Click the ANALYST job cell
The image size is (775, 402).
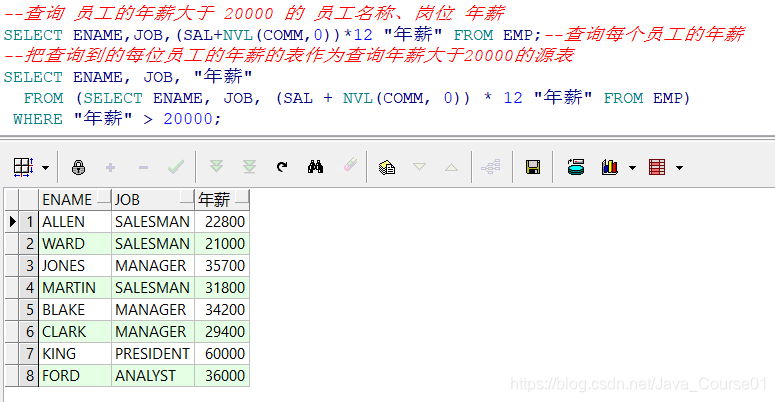point(153,376)
